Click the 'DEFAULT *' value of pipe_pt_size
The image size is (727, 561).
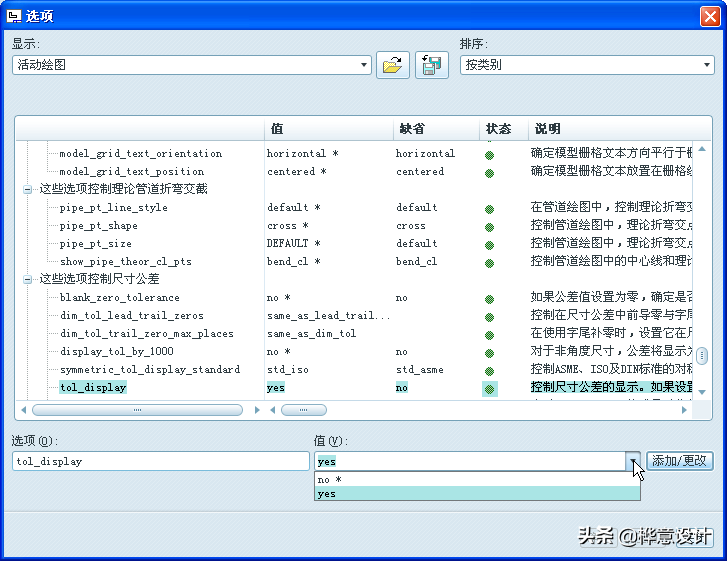(x=293, y=243)
